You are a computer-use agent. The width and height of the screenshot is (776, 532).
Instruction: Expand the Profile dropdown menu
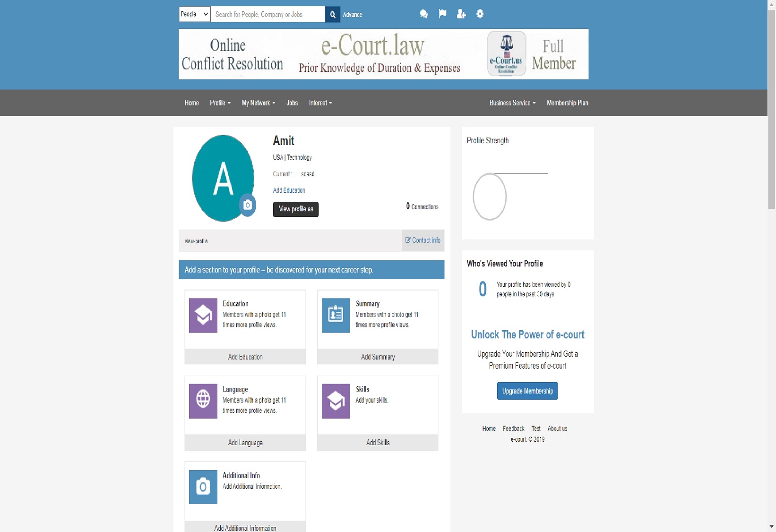pyautogui.click(x=220, y=103)
